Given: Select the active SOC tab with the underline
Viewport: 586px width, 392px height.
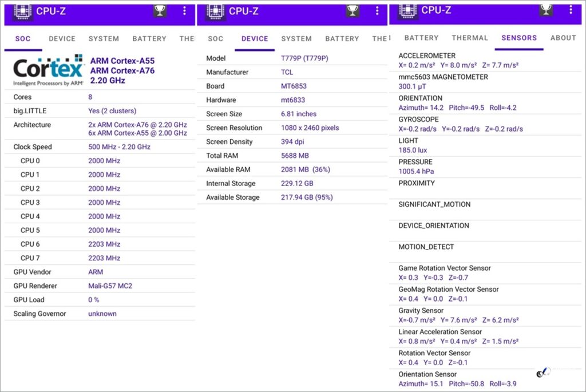Looking at the screenshot, I should click(x=23, y=39).
